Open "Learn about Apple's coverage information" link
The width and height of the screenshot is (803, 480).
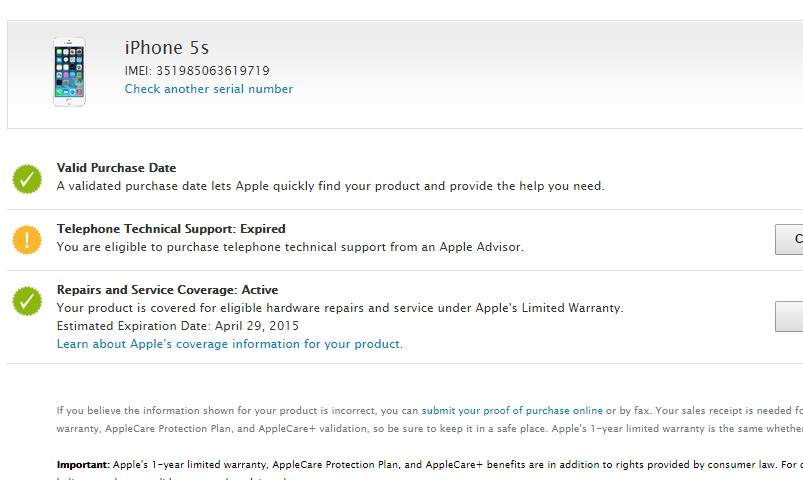pyautogui.click(x=229, y=344)
